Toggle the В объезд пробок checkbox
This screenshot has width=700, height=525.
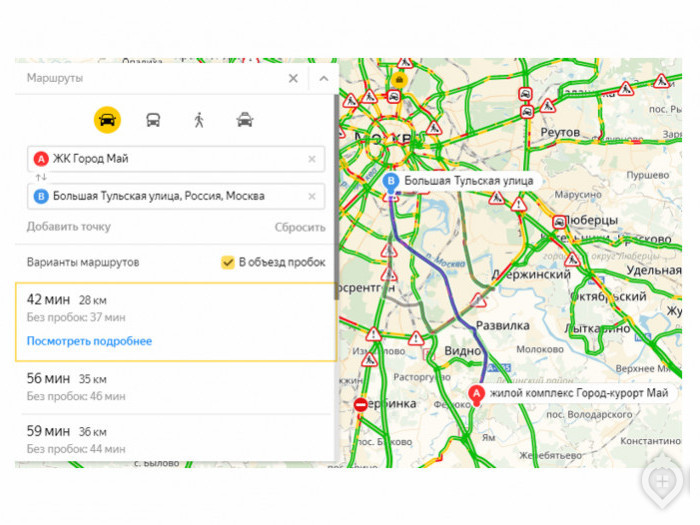pos(228,262)
